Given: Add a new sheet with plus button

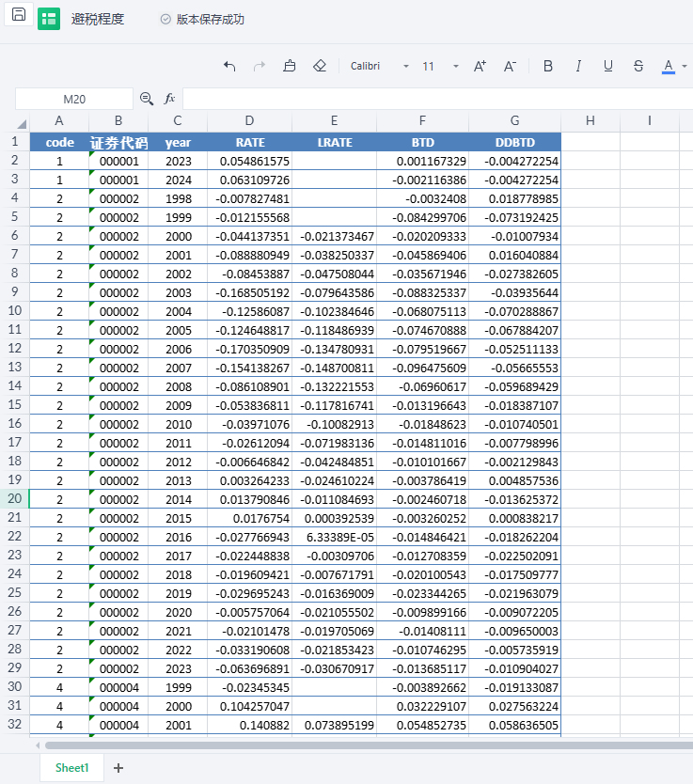Looking at the screenshot, I should tap(118, 768).
